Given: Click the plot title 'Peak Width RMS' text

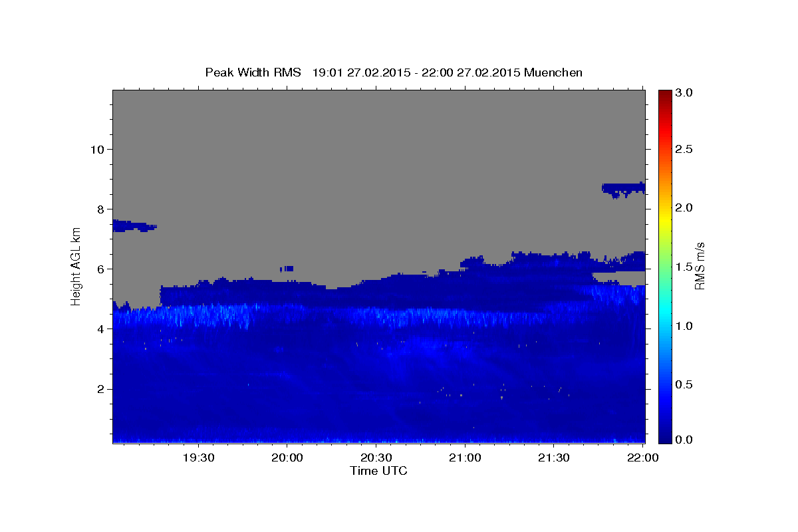Looking at the screenshot, I should click(253, 72).
